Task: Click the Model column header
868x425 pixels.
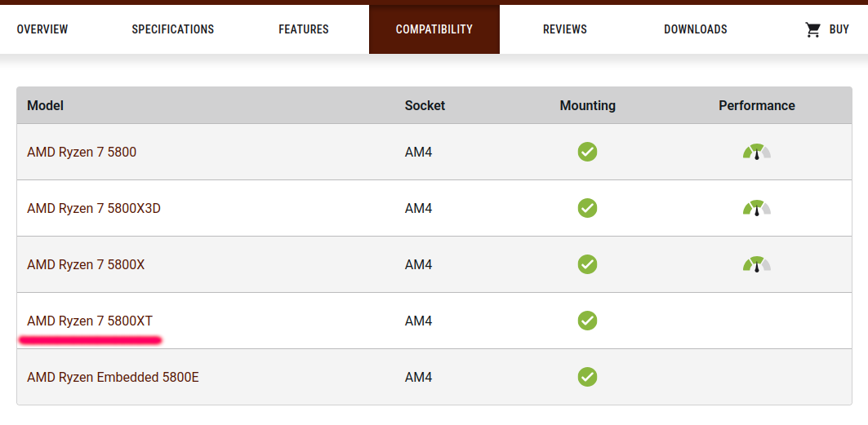Action: (x=46, y=105)
